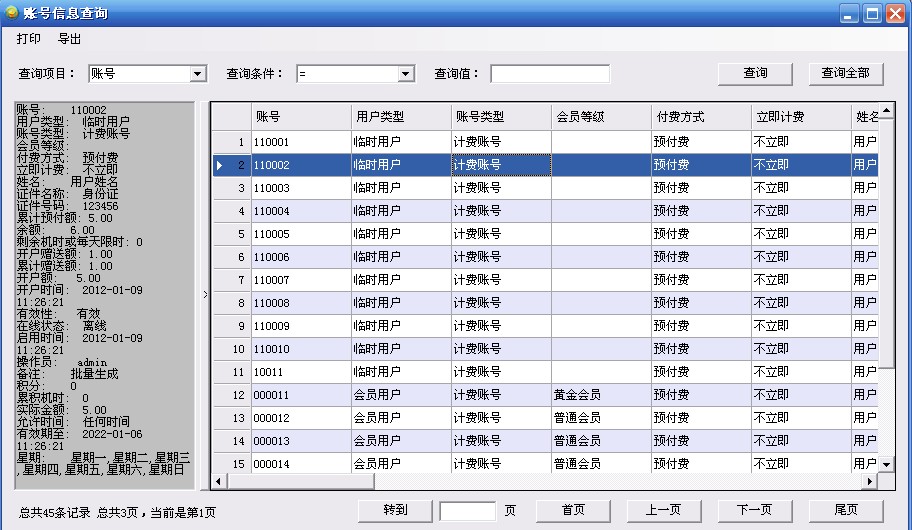Click 计费账号 in row 10
Screen dimensions: 912x530
coord(501,349)
